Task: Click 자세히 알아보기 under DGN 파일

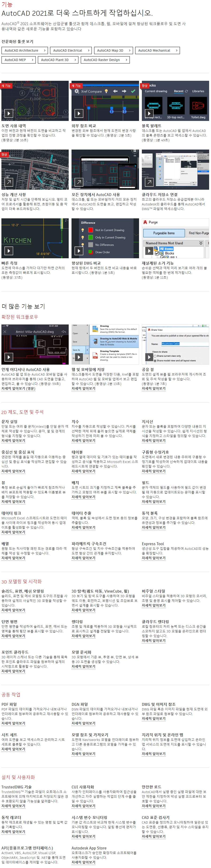Action: pyautogui.click(x=83, y=724)
